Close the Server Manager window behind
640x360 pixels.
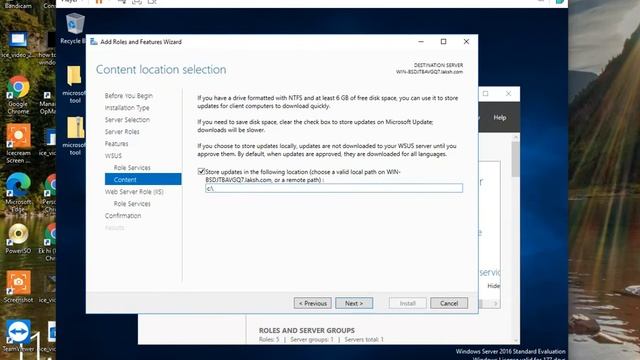(508, 93)
